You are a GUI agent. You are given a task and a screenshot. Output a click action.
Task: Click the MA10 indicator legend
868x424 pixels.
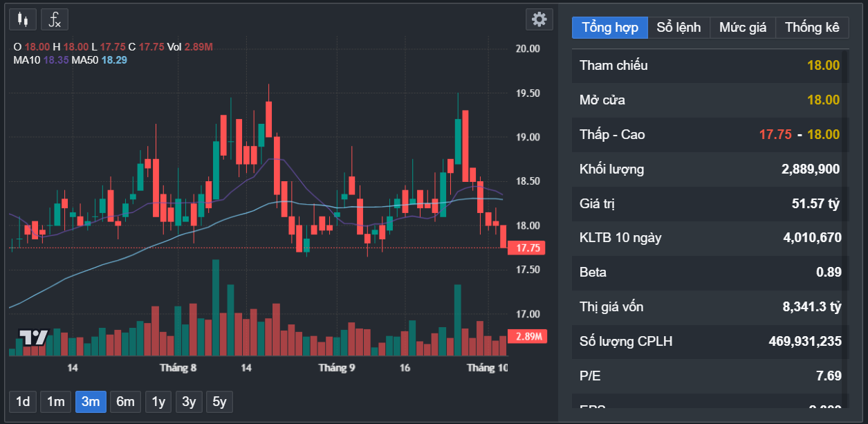click(x=41, y=60)
